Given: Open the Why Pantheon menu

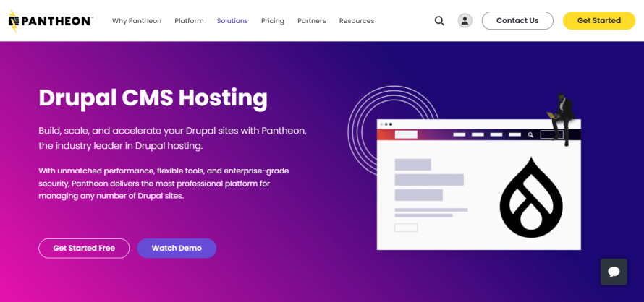Looking at the screenshot, I should pos(137,21).
